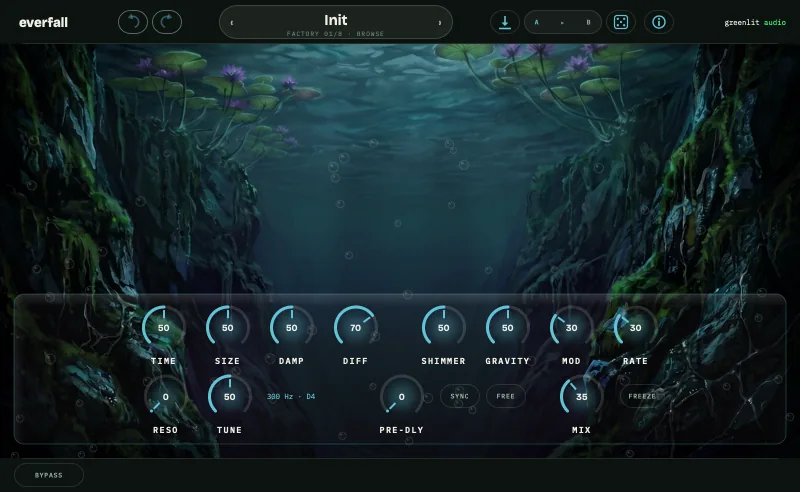This screenshot has height=492, width=800.
Task: Open the info icon
Action: (659, 22)
